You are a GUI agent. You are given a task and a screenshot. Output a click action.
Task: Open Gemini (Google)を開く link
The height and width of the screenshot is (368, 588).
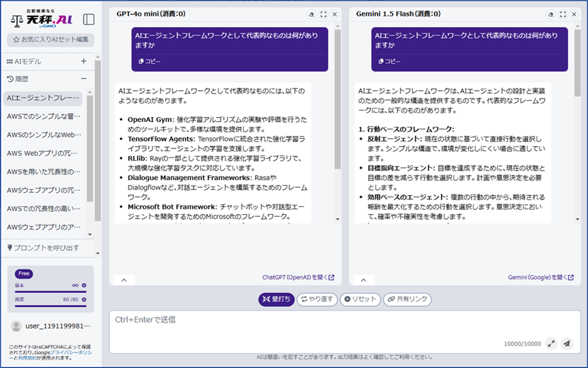[540, 277]
